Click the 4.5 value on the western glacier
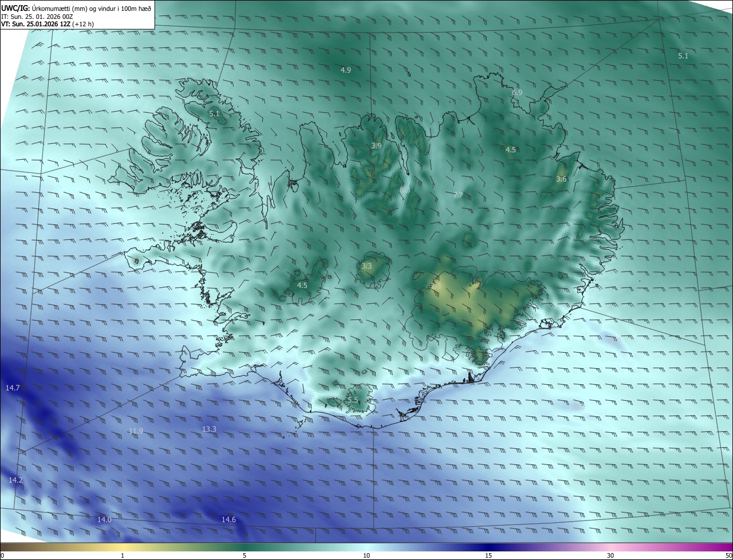The image size is (733, 560). click(x=302, y=285)
